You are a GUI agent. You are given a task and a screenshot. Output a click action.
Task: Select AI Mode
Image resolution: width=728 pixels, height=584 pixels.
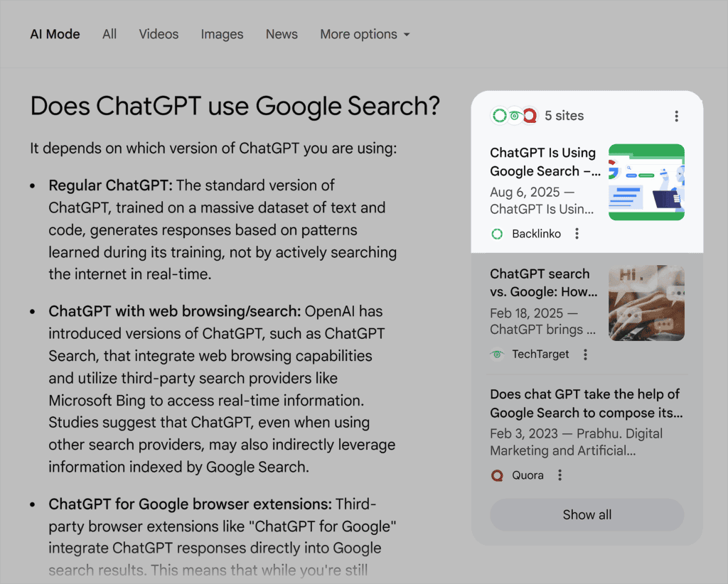tap(55, 34)
